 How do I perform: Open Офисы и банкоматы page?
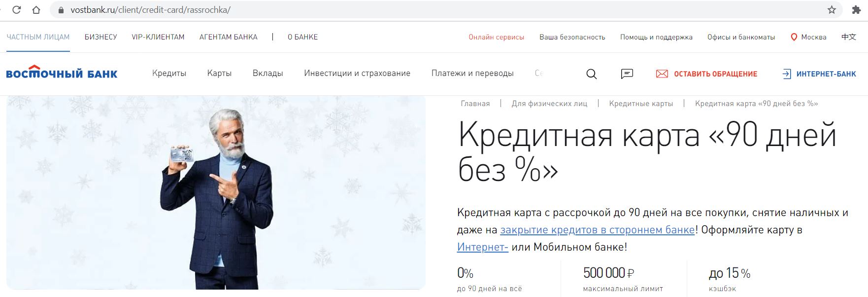741,37
